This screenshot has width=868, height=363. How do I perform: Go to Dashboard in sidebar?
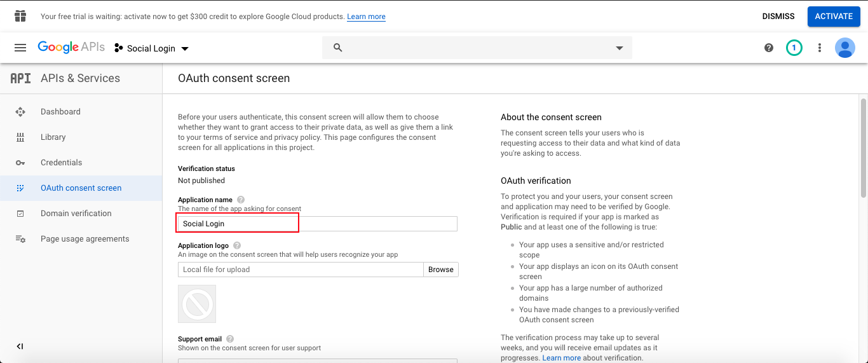60,112
